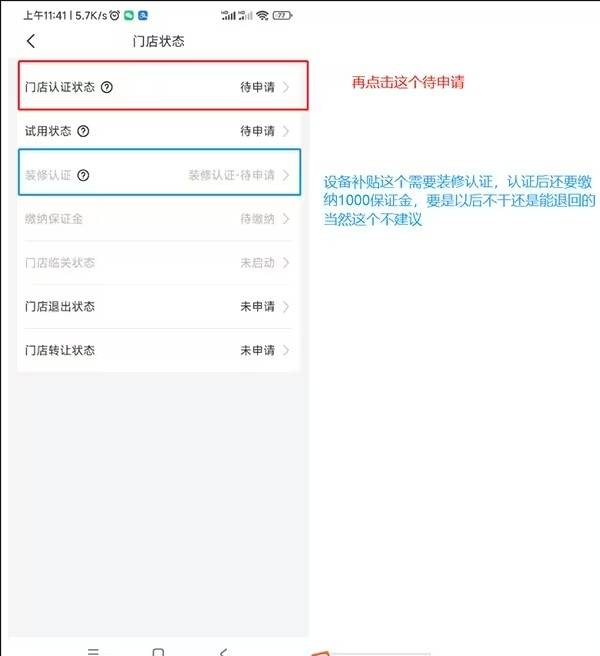Open the 缴纳保证金 row
The height and width of the screenshot is (656, 600).
coord(159,219)
